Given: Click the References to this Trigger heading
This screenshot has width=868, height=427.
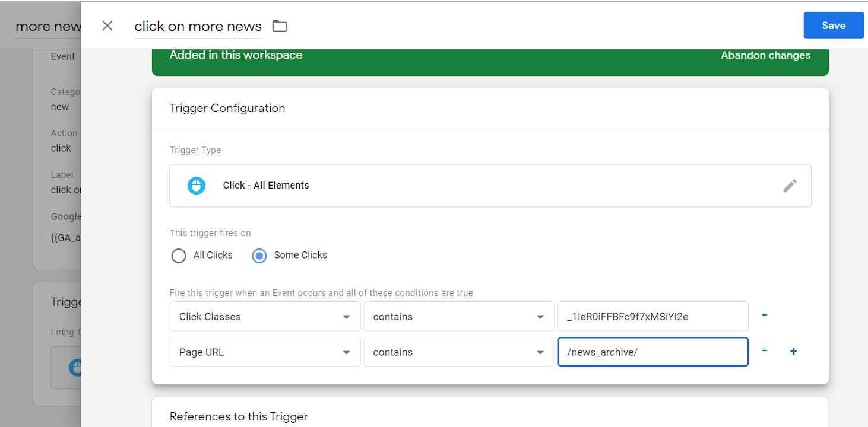Looking at the screenshot, I should click(239, 417).
